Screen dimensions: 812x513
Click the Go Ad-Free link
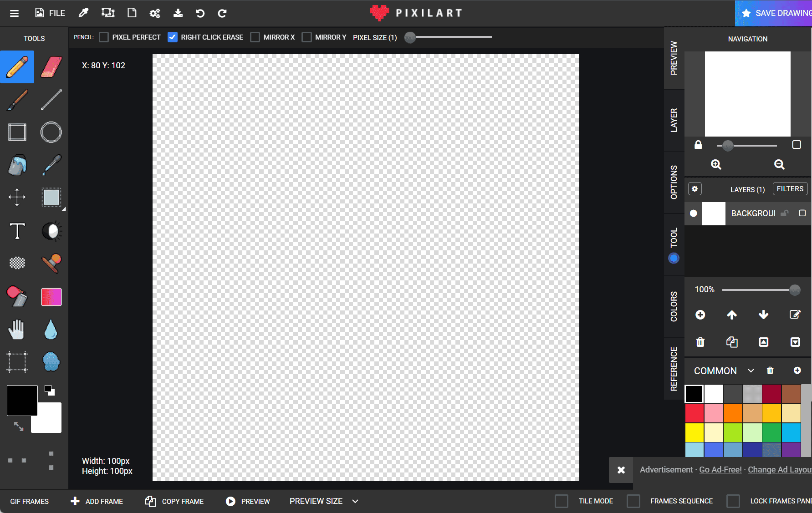click(720, 469)
